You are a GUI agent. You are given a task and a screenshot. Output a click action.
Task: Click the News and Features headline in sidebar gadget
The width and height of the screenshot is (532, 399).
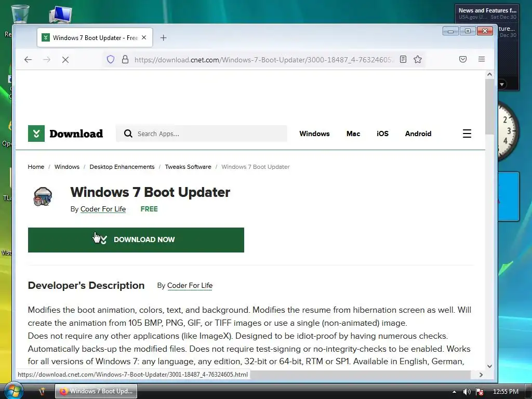pyautogui.click(x=487, y=10)
